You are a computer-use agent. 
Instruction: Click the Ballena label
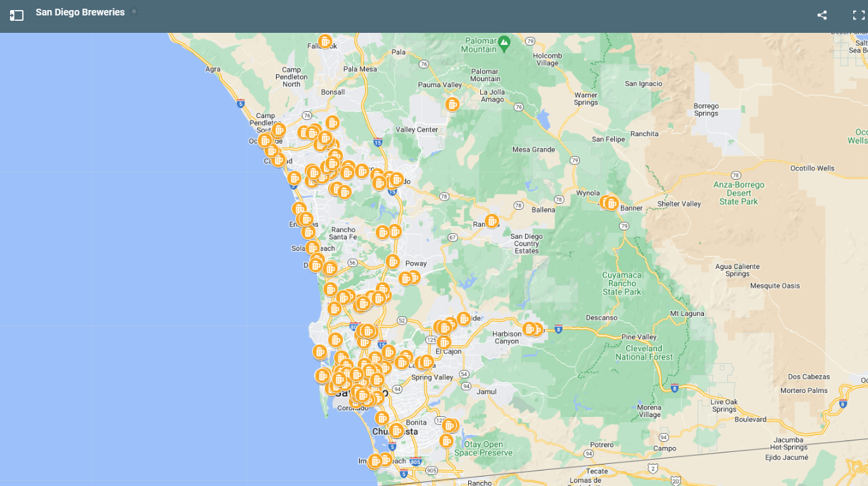[543, 210]
